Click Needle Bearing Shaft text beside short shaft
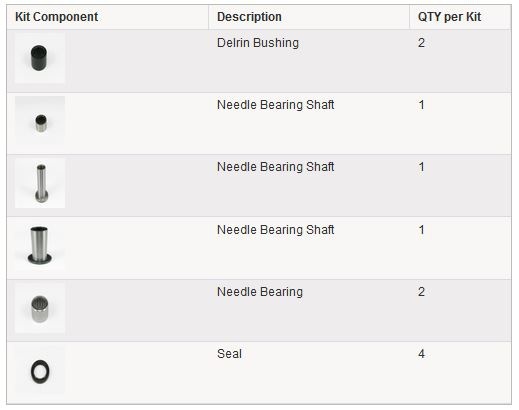Viewport: 519px width, 410px height. (275, 105)
